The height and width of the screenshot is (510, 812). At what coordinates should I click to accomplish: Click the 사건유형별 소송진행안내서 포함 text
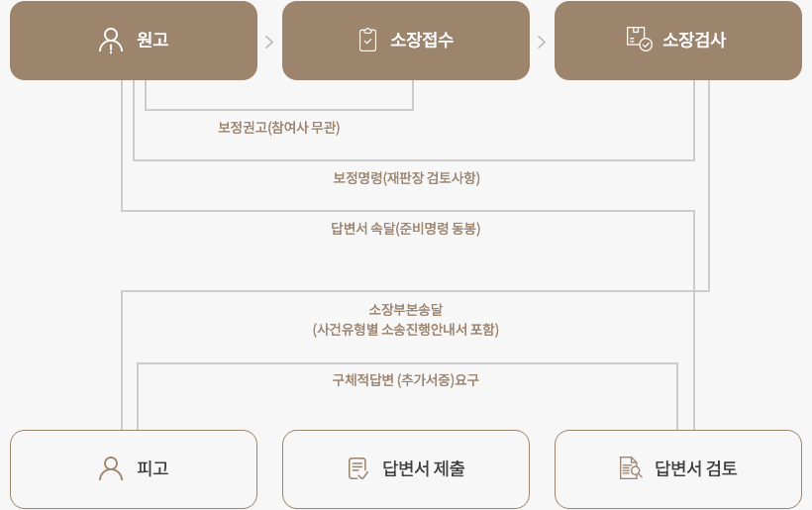click(405, 330)
